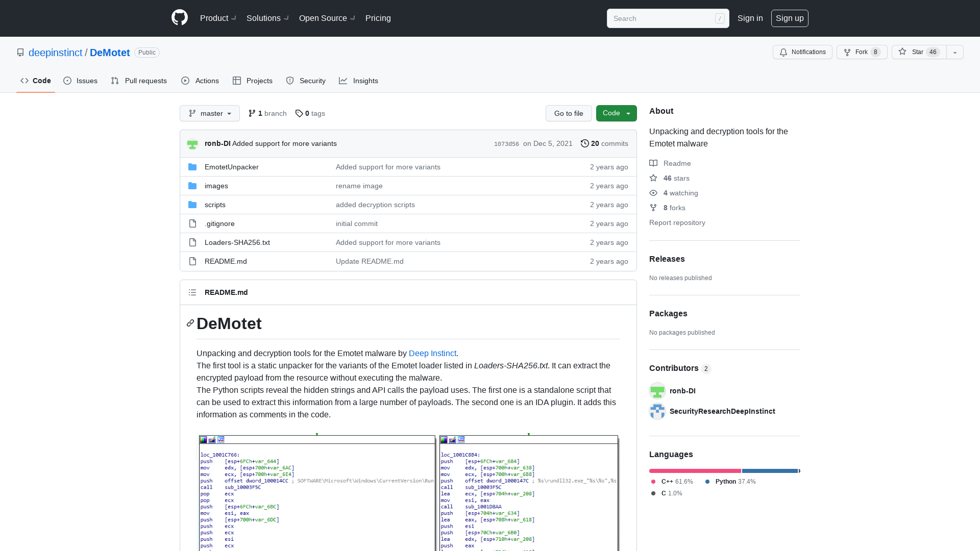Open the Solutions menu
The height and width of the screenshot is (551, 980).
coord(267,18)
